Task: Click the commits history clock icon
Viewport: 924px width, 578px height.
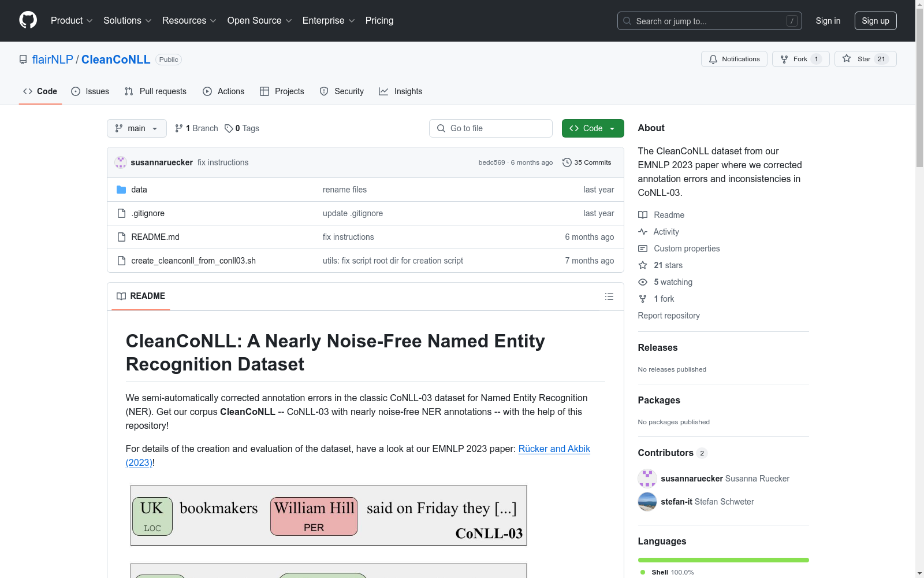Action: [567, 162]
